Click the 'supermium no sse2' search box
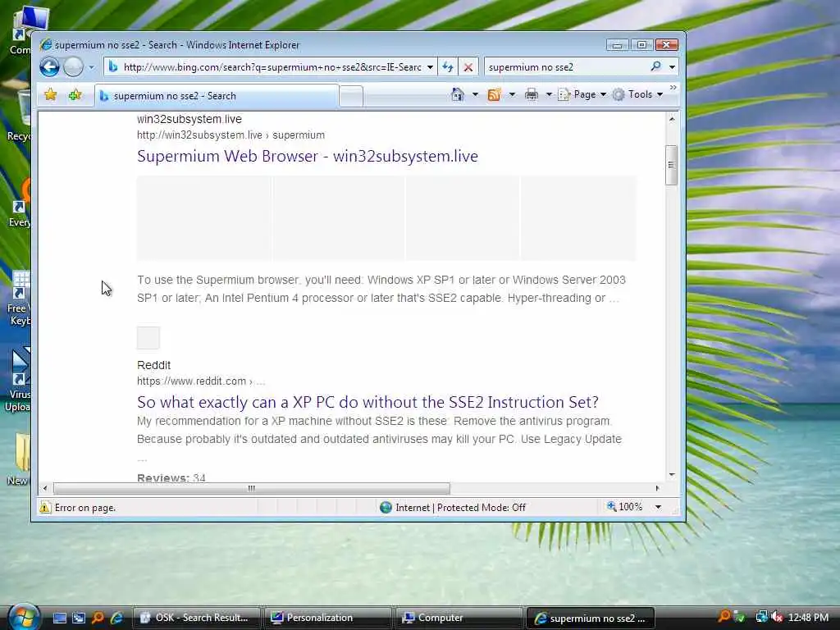840x630 pixels. (x=565, y=67)
